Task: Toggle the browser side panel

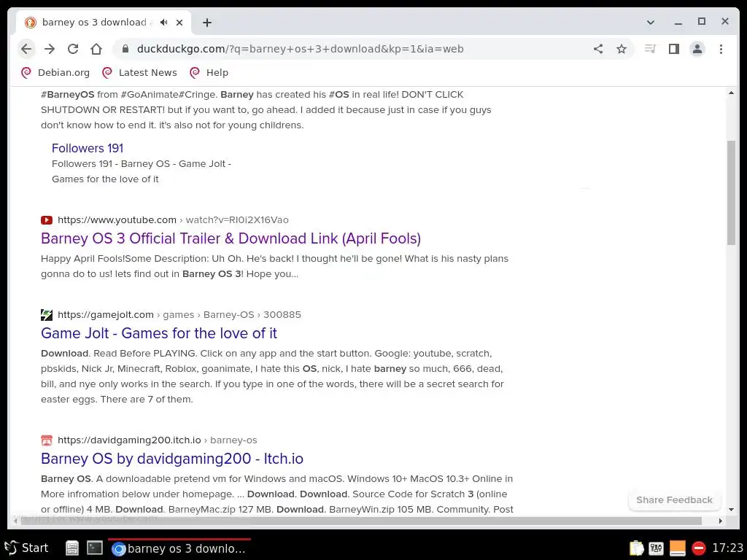Action: (673, 49)
